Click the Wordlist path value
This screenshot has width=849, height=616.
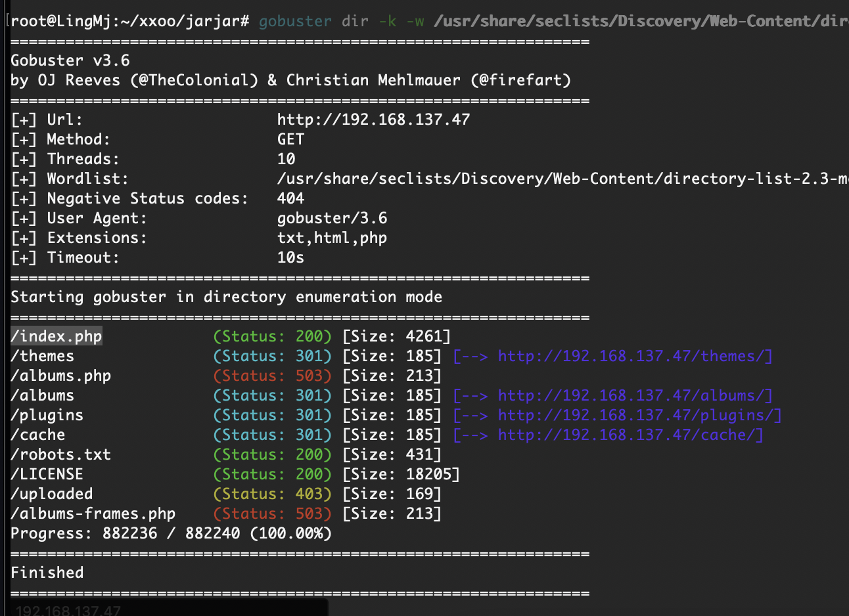[x=562, y=179]
